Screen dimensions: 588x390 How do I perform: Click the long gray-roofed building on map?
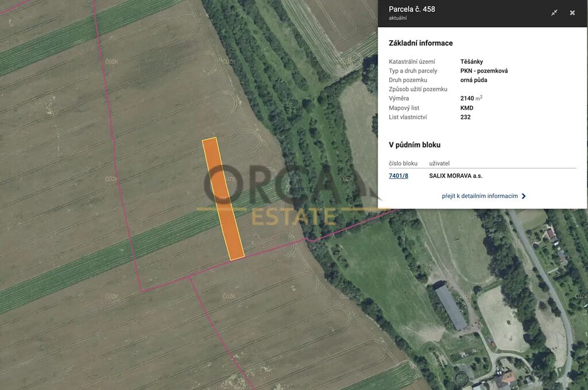point(451,307)
